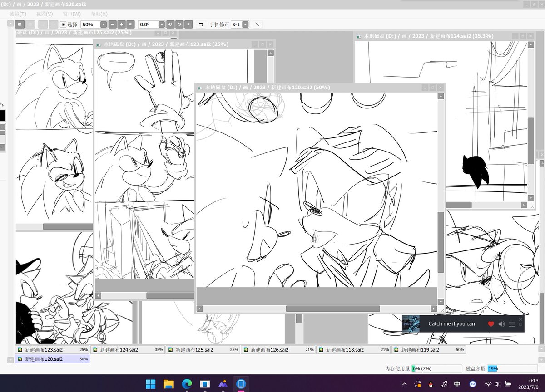545x392 pixels.
Task: Open the 50% zoom level dropdown
Action: [103, 24]
